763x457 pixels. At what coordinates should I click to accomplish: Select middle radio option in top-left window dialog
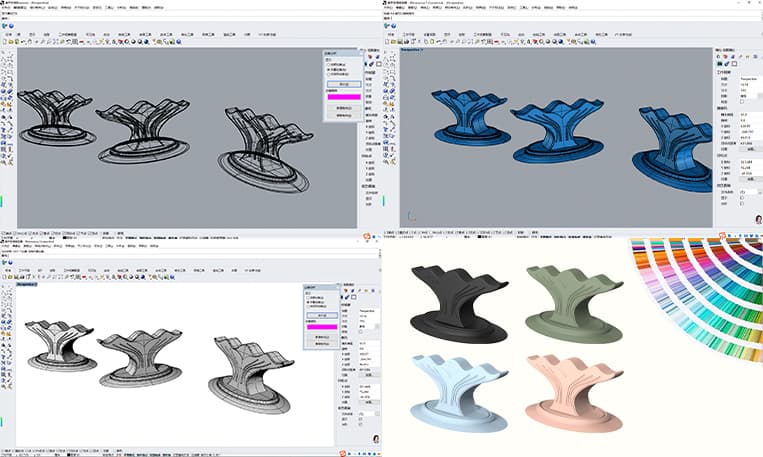coord(328,70)
